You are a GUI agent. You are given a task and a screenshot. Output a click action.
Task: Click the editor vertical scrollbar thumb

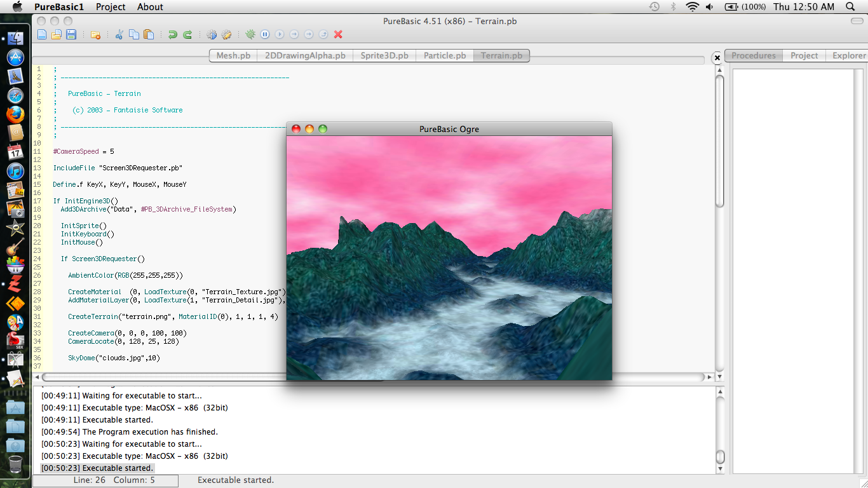click(x=719, y=140)
